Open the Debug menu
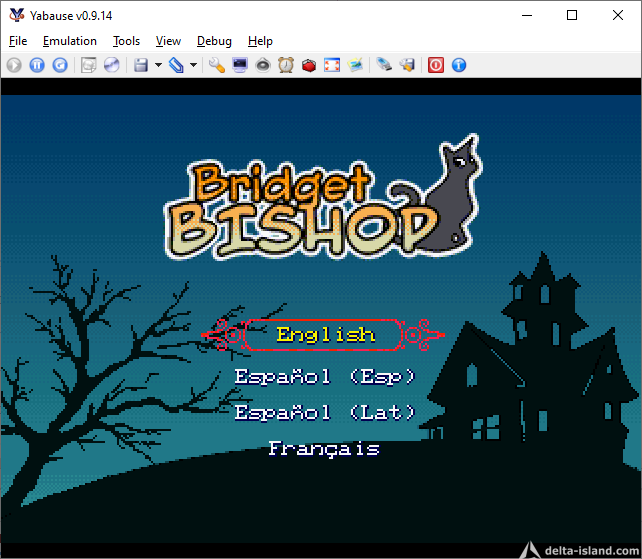642x559 pixels. pyautogui.click(x=214, y=41)
